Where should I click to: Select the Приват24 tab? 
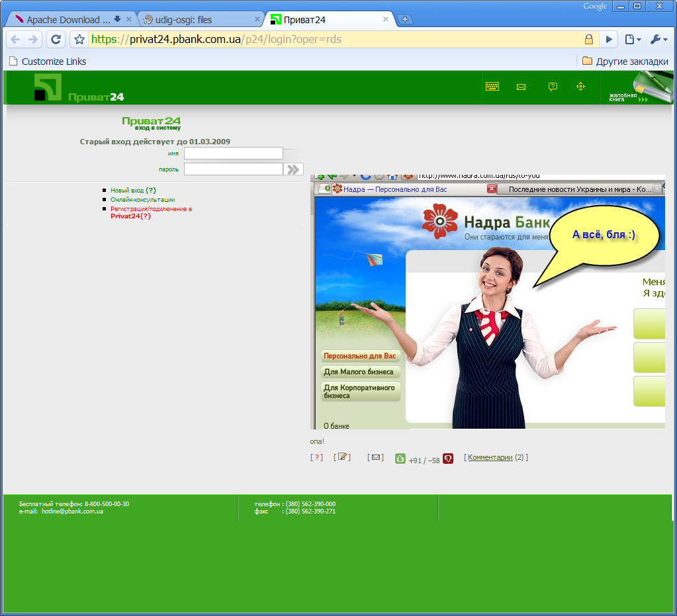pos(328,19)
